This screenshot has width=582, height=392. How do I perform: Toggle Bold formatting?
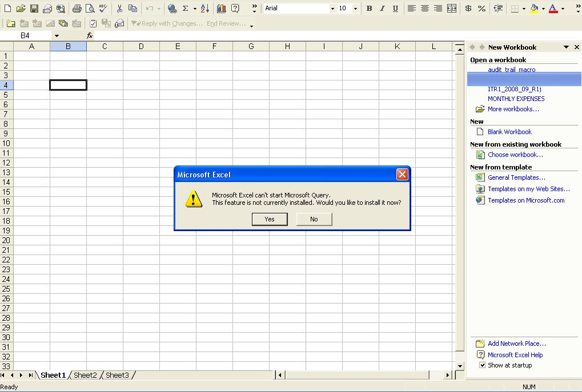pyautogui.click(x=369, y=8)
